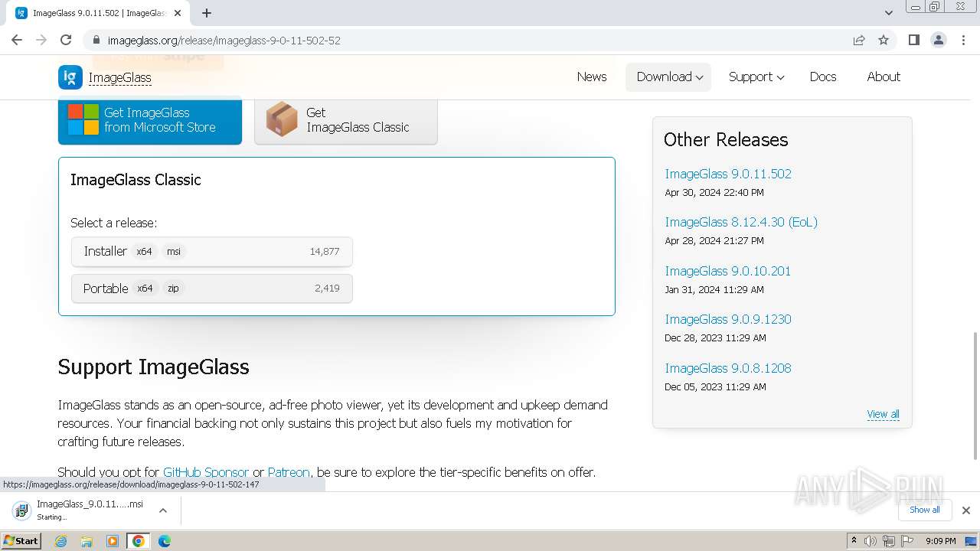Click the downloaded msi file icon
The width and height of the screenshot is (980, 551).
click(x=21, y=510)
